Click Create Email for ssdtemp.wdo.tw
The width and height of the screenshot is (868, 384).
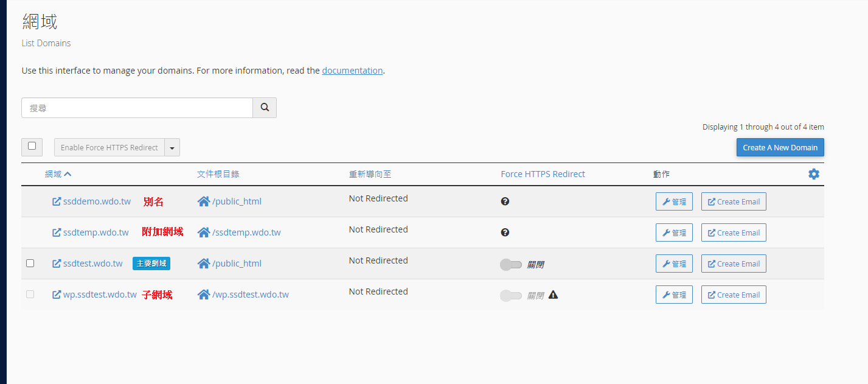734,232
